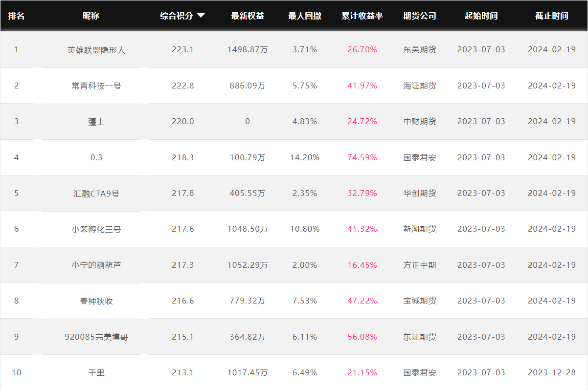
Task: Click equity value 405.55万
Action: click(x=248, y=193)
